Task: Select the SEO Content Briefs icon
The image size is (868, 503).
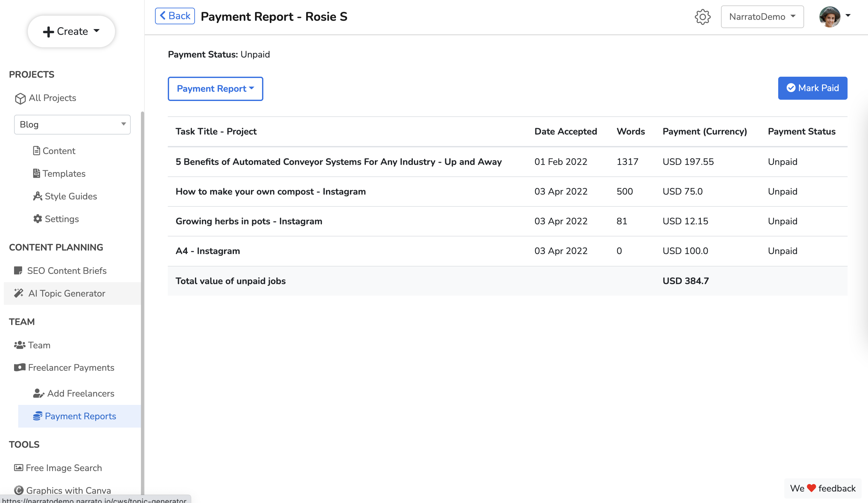Action: click(19, 270)
